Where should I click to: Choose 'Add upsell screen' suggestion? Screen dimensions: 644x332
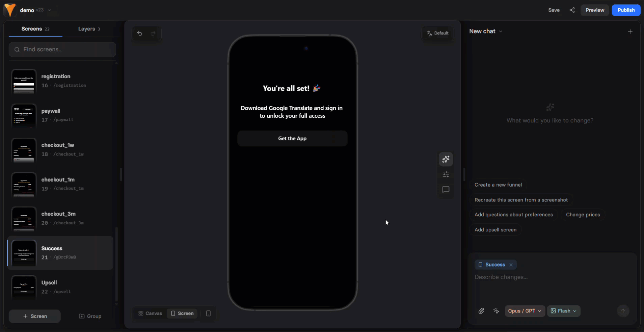(x=495, y=230)
